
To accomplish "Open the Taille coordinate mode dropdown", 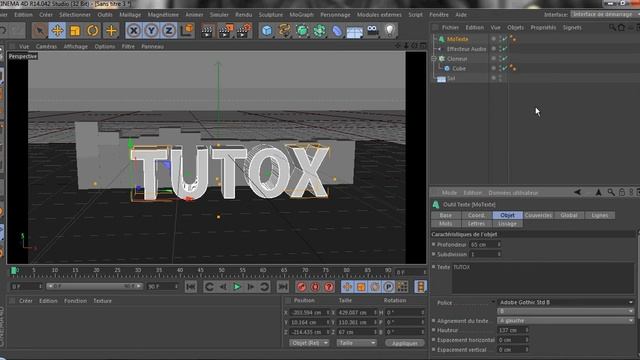I will 356,343.
